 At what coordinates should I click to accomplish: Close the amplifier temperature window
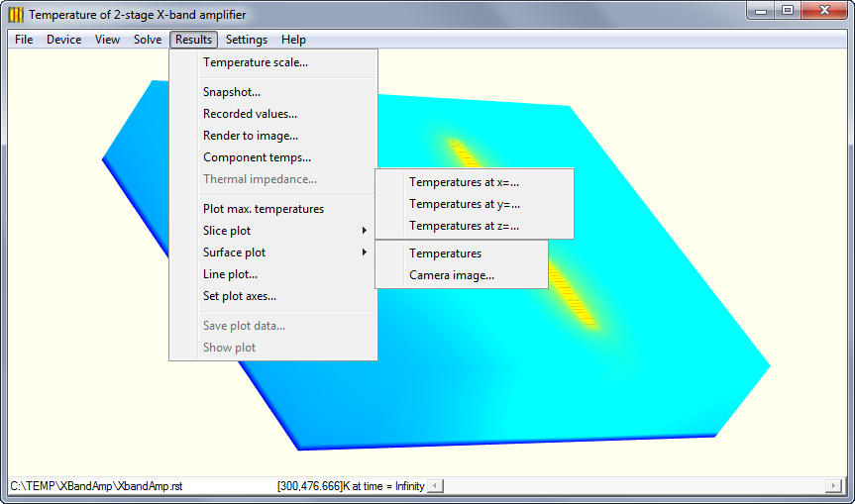(824, 10)
